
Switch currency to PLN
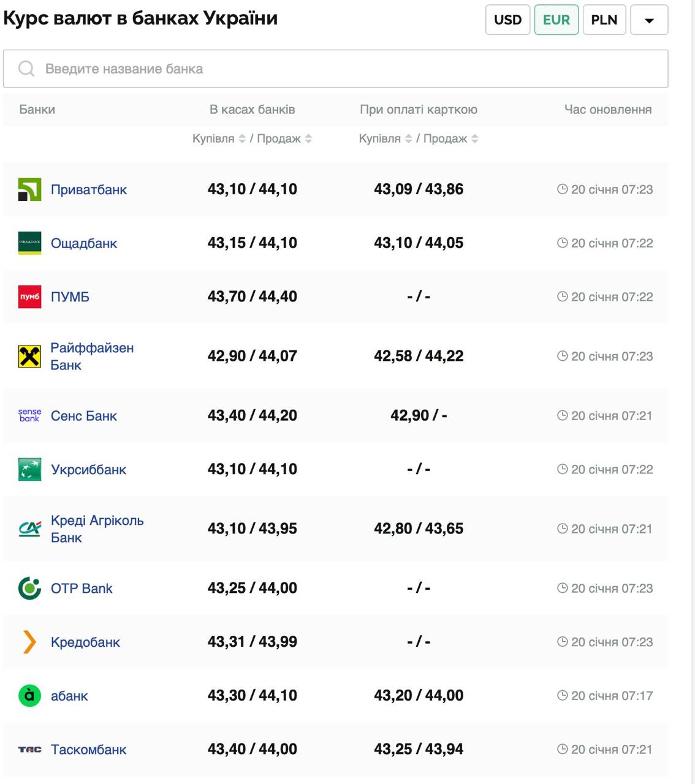(604, 20)
